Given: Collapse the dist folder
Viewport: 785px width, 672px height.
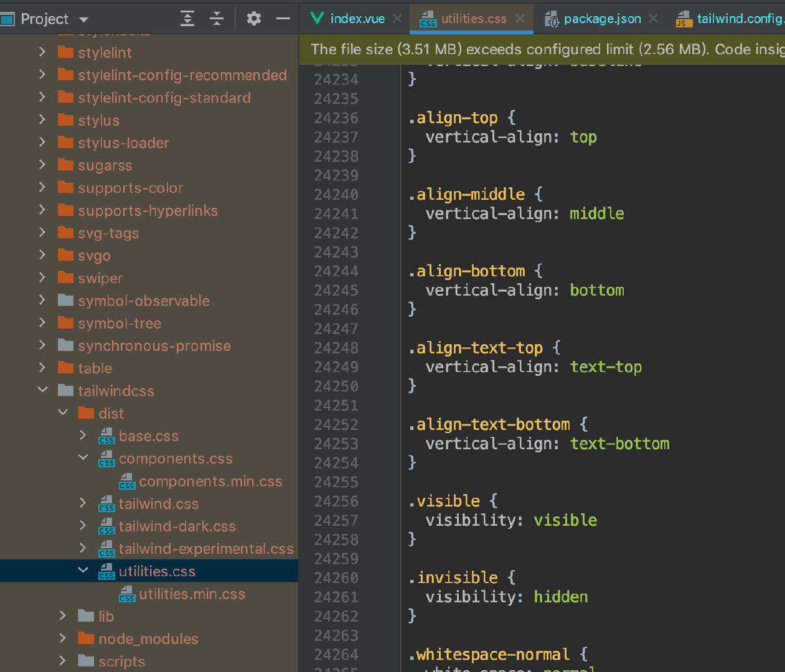Looking at the screenshot, I should point(63,413).
